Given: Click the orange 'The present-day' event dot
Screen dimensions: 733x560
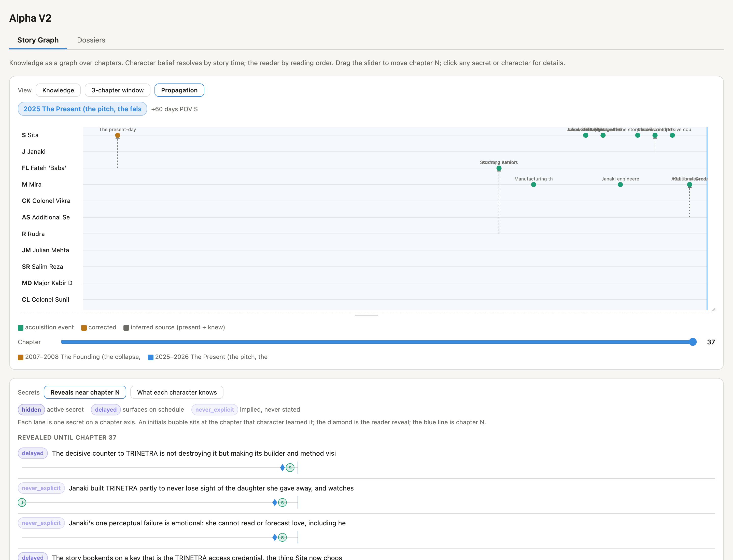Looking at the screenshot, I should [x=118, y=135].
